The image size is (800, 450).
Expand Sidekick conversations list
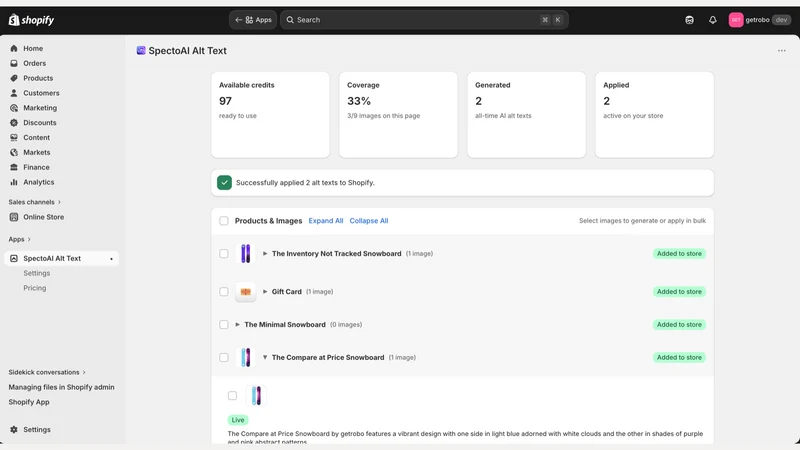pos(47,372)
